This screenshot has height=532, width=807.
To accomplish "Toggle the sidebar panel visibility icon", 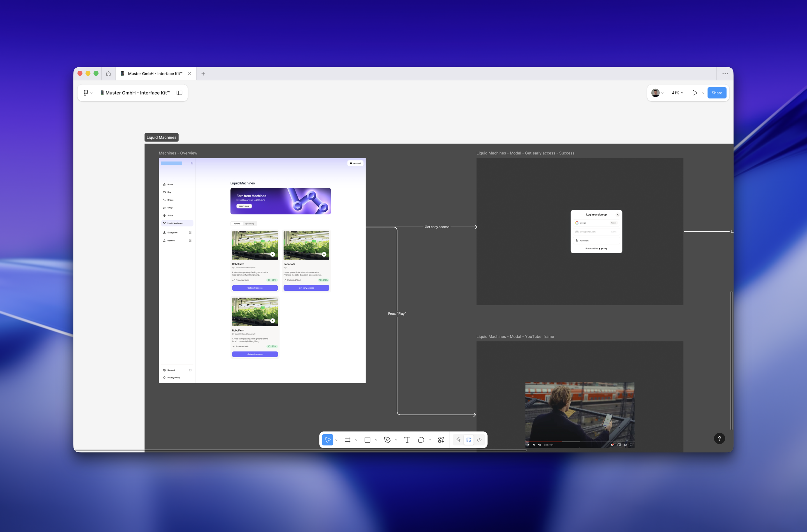I will pos(179,93).
